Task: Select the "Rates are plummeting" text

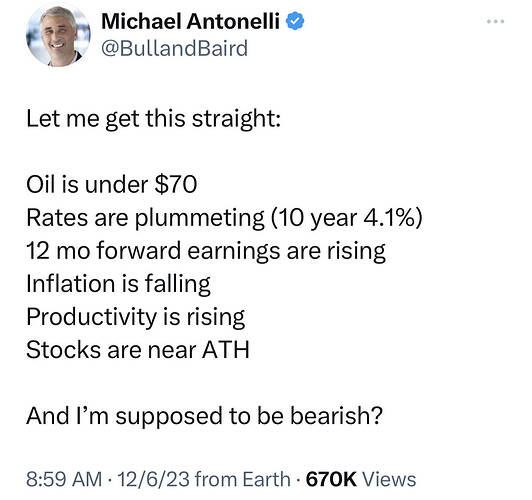Action: pos(145,218)
